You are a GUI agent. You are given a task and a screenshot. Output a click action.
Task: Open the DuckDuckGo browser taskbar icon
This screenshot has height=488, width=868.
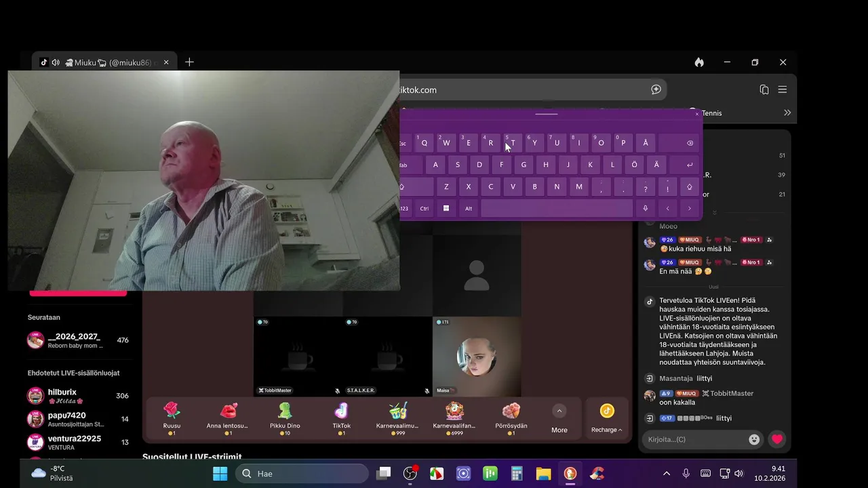click(570, 474)
